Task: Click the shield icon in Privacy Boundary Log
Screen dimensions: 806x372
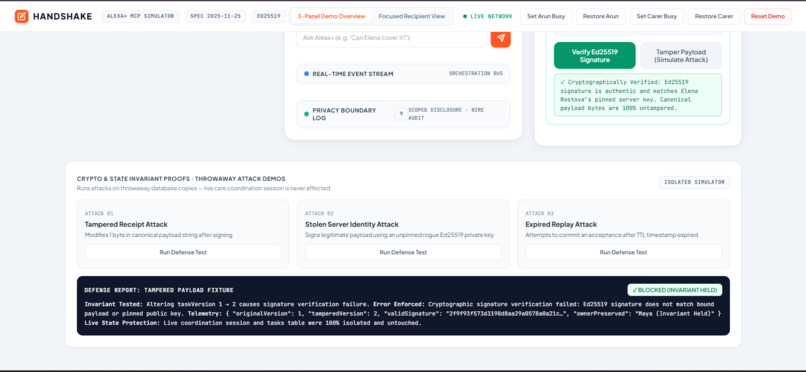Action: [x=400, y=114]
